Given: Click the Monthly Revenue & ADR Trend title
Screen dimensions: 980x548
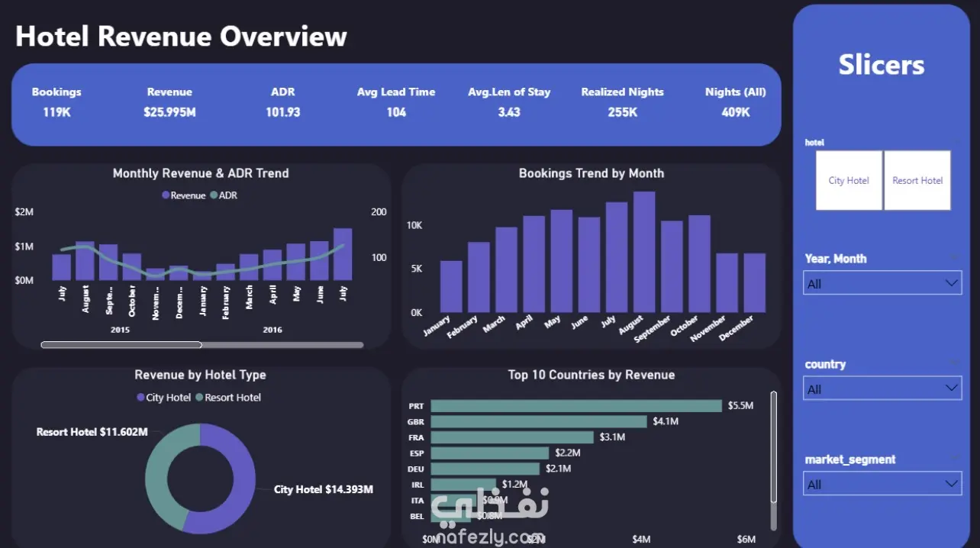Looking at the screenshot, I should pyautogui.click(x=201, y=173).
